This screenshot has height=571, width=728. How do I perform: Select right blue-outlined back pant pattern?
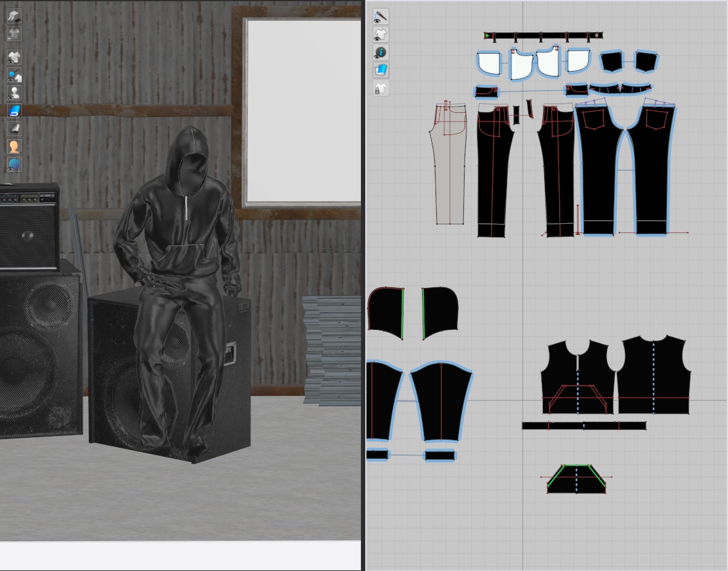[652, 172]
